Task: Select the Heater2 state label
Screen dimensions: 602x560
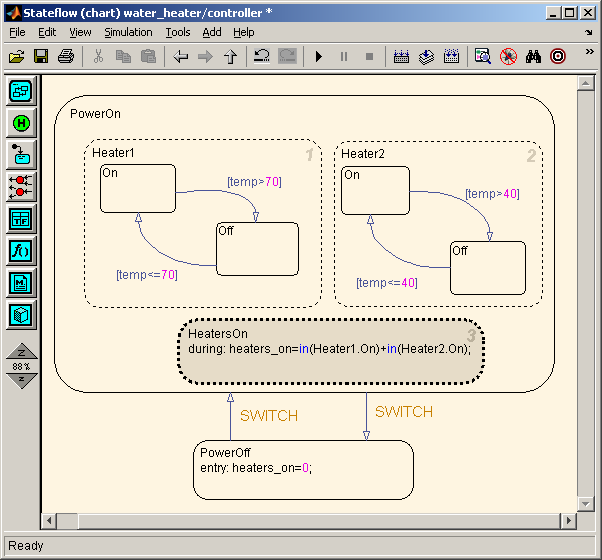Action: point(363,154)
